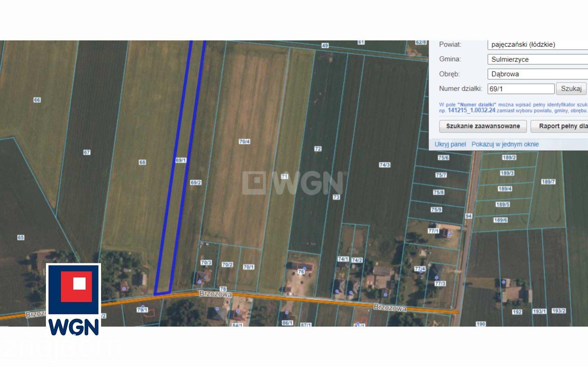Open the Powiat dropdown showing pajęczański
The height and width of the screenshot is (367, 588).
[538, 45]
